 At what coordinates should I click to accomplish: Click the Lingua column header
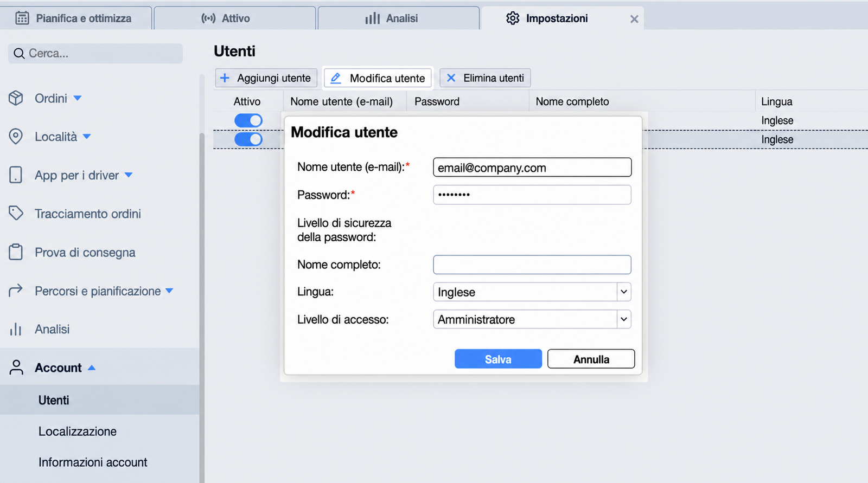(x=776, y=101)
